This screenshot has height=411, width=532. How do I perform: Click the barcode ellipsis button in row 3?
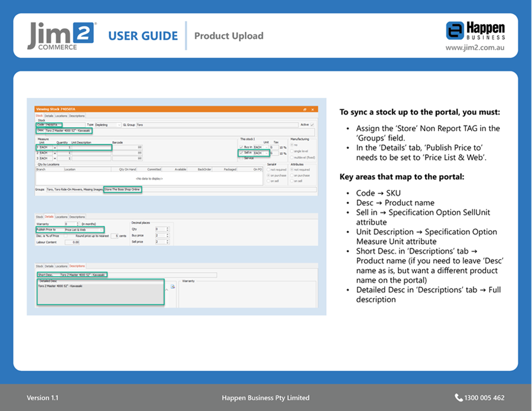click(140, 158)
